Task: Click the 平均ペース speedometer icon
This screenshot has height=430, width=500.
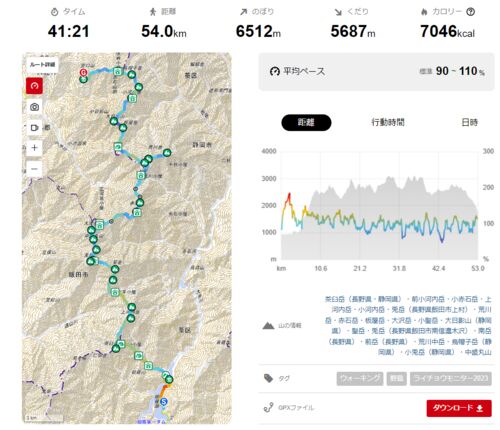Action: point(274,71)
